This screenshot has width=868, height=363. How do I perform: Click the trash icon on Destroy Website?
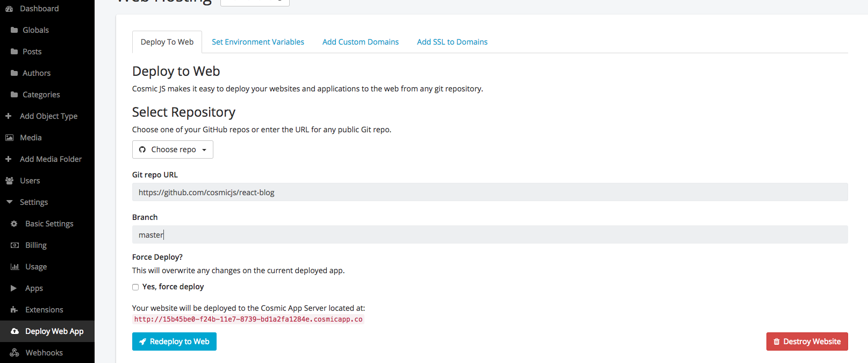pos(777,341)
